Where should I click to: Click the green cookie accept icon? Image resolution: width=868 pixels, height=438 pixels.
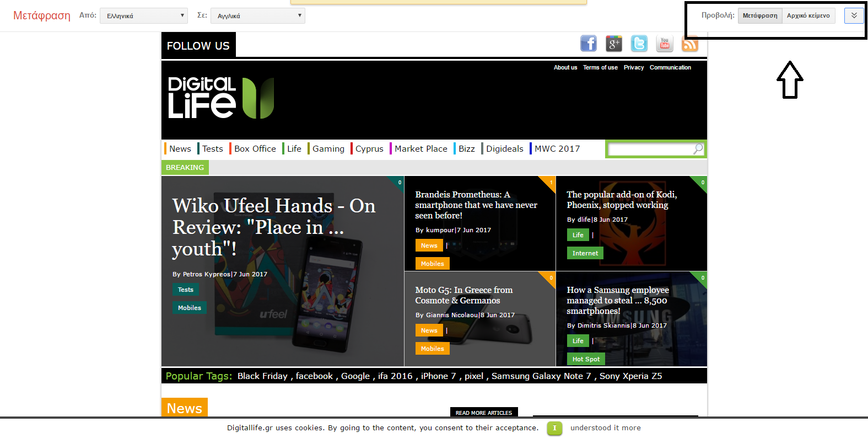(554, 428)
